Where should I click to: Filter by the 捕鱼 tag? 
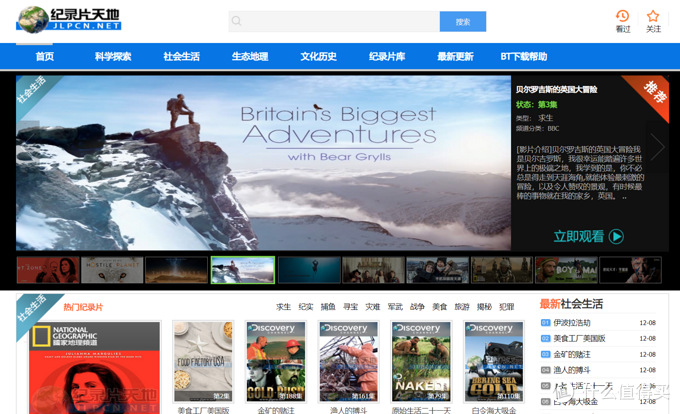pos(328,307)
